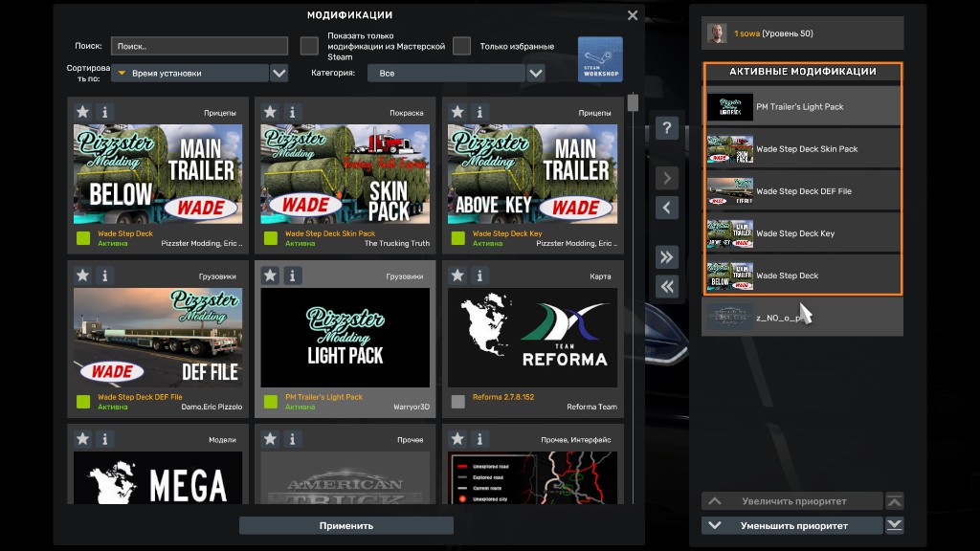Open the Категория Все dropdown
The height and width of the screenshot is (551, 980).
pos(448,73)
